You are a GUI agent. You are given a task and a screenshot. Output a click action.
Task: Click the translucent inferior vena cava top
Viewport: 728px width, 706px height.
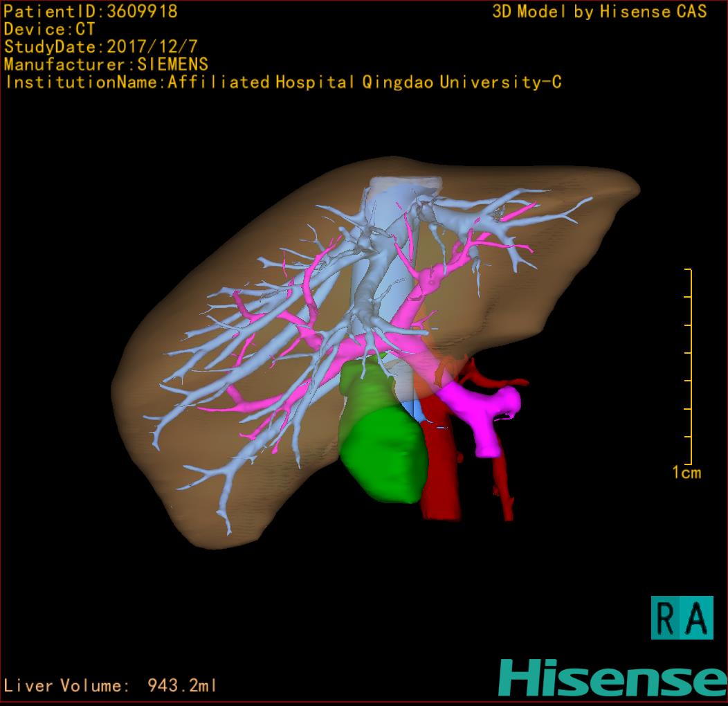tap(405, 187)
